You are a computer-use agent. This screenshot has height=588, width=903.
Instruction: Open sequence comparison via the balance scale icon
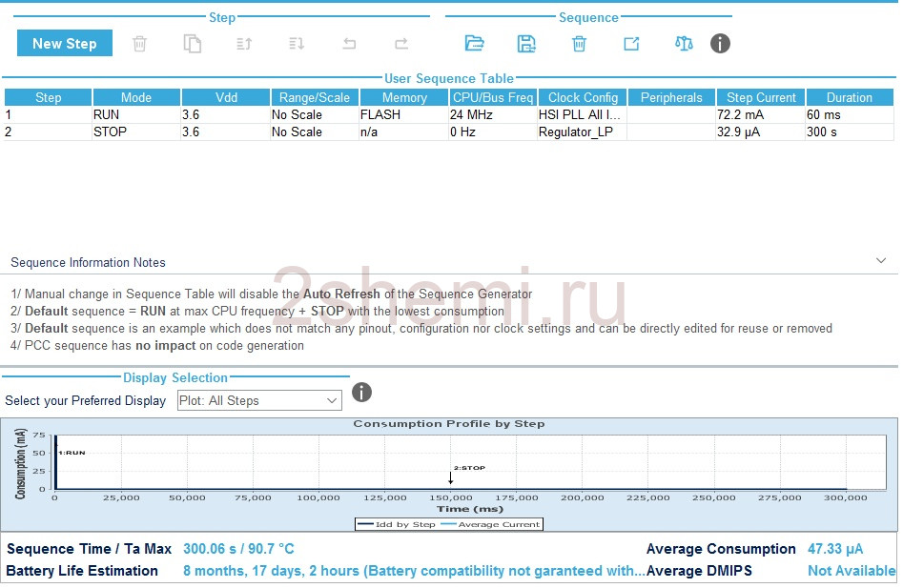point(684,44)
